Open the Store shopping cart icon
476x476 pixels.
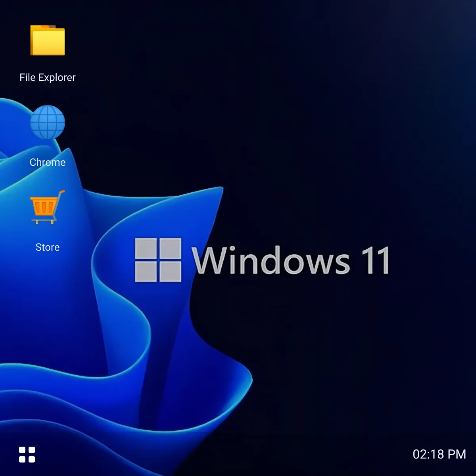click(x=48, y=207)
